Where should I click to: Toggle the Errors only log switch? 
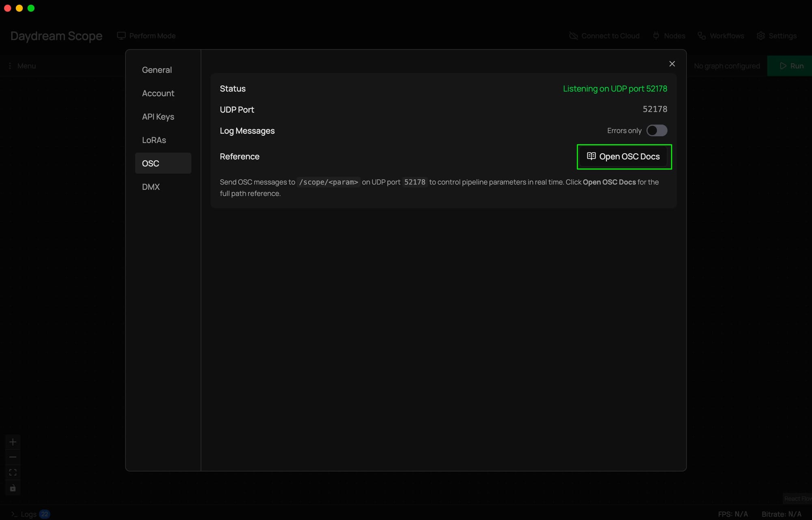pyautogui.click(x=657, y=130)
